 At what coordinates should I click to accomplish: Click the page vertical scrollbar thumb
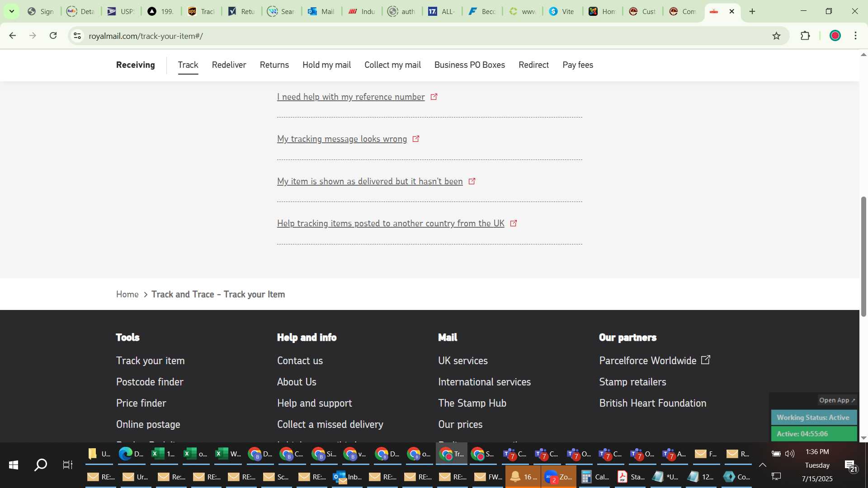click(863, 256)
